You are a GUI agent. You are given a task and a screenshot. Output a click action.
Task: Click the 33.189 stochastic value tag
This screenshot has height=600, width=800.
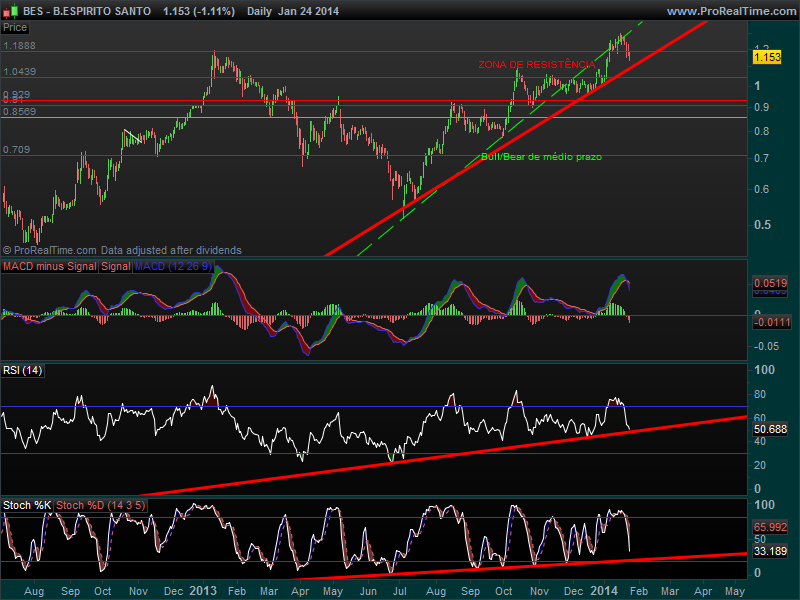point(770,551)
